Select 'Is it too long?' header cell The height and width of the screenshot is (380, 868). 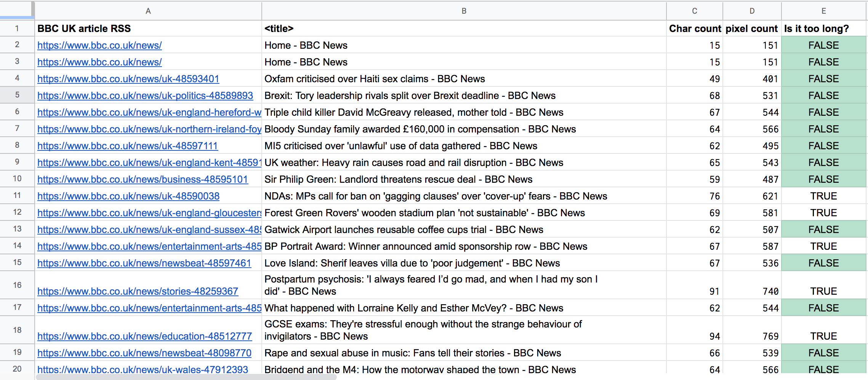[x=824, y=29]
